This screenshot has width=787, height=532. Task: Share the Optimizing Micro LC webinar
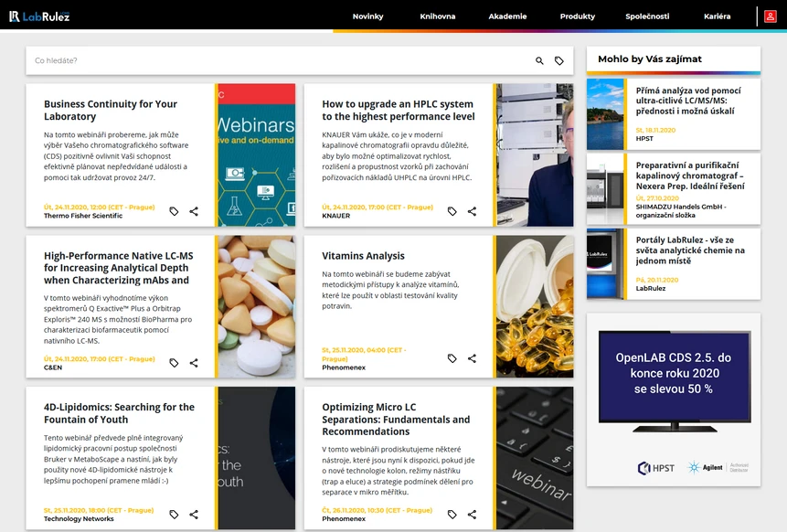coord(472,515)
